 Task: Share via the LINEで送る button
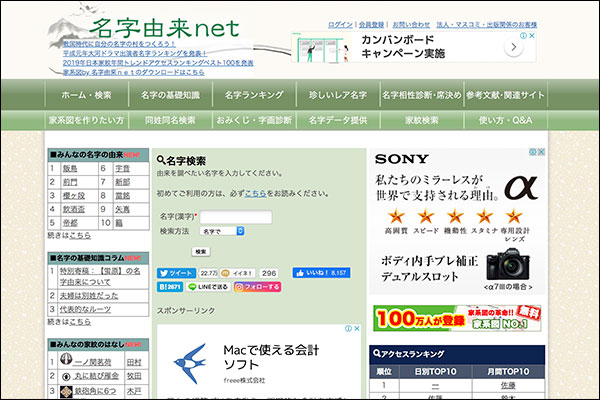205,287
